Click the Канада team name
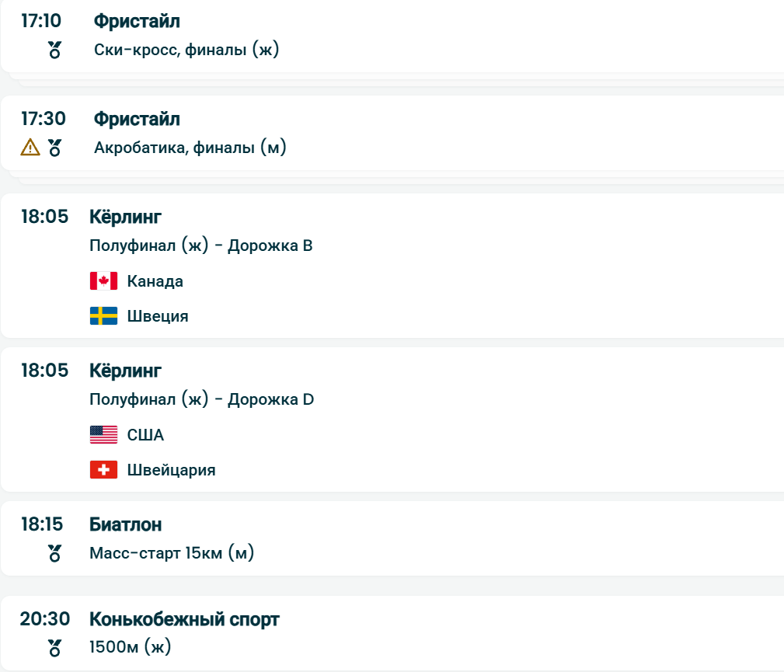Image resolution: width=784 pixels, height=672 pixels. tap(155, 281)
